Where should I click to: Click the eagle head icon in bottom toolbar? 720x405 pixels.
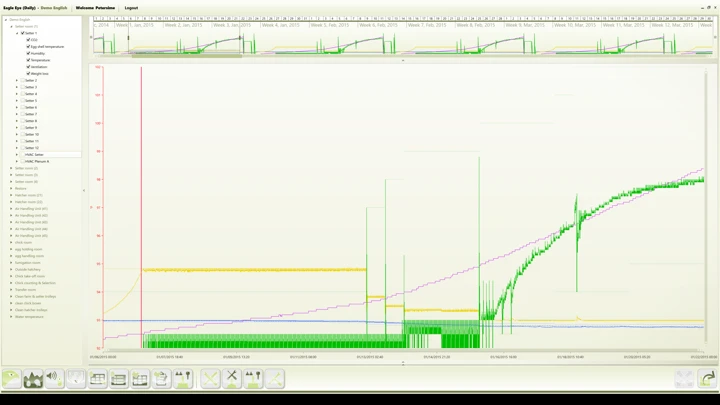tap(12, 378)
